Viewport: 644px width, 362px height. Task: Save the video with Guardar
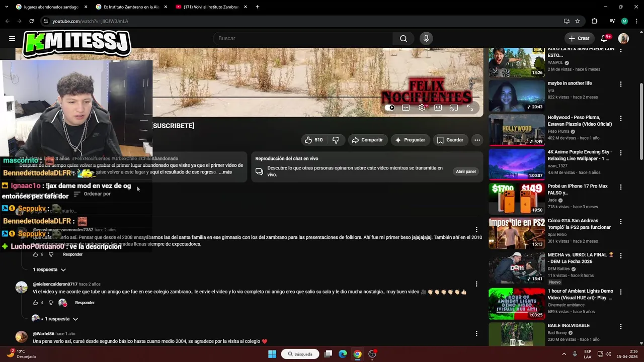pos(450,140)
